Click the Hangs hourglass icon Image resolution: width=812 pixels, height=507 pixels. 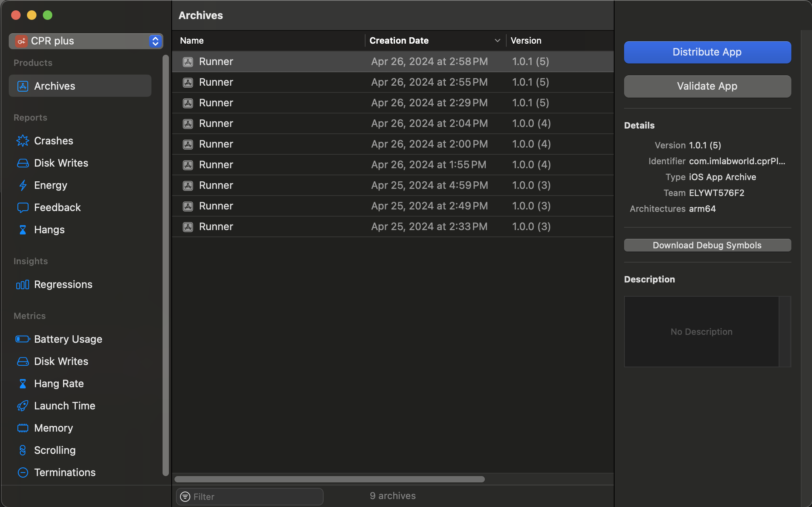23,230
